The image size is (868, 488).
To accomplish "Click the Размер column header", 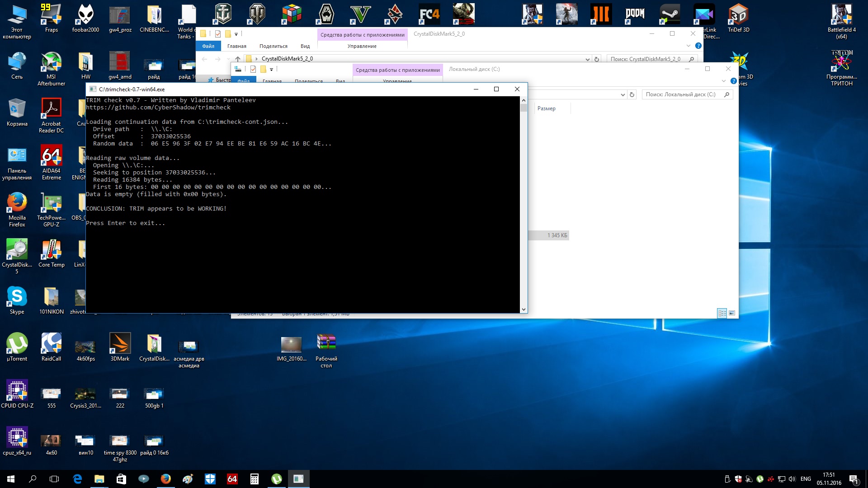I will (x=546, y=108).
